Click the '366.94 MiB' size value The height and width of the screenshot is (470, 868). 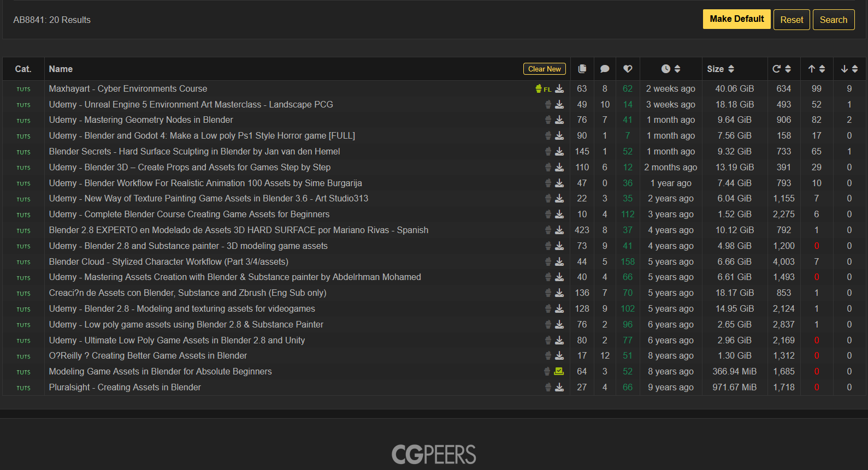pos(735,371)
